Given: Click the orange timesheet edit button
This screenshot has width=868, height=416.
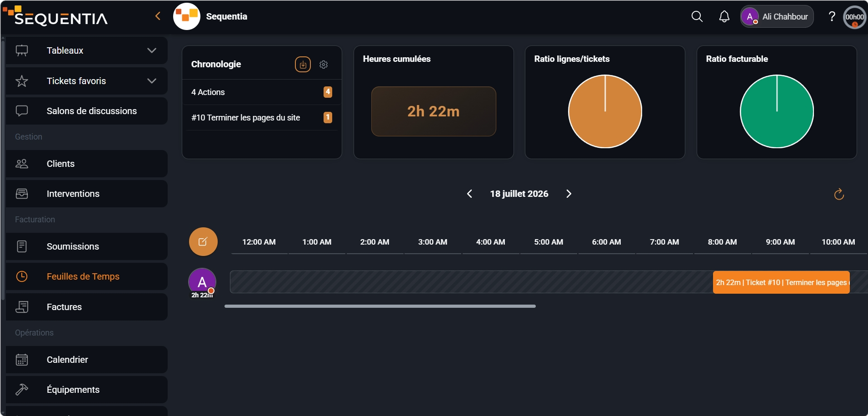Looking at the screenshot, I should (203, 241).
